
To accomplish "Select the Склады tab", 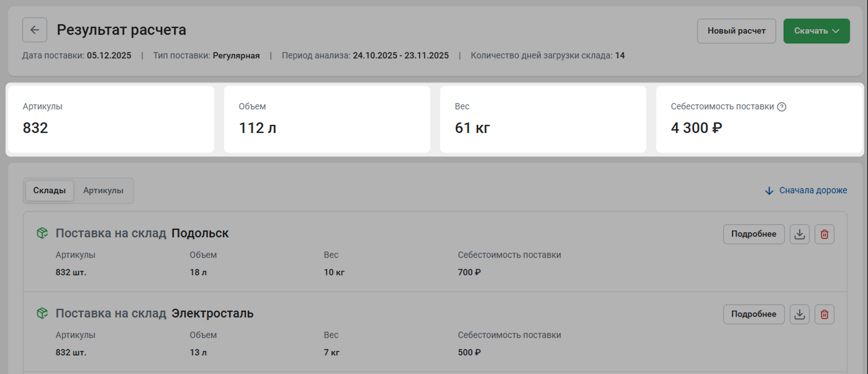I will click(50, 190).
